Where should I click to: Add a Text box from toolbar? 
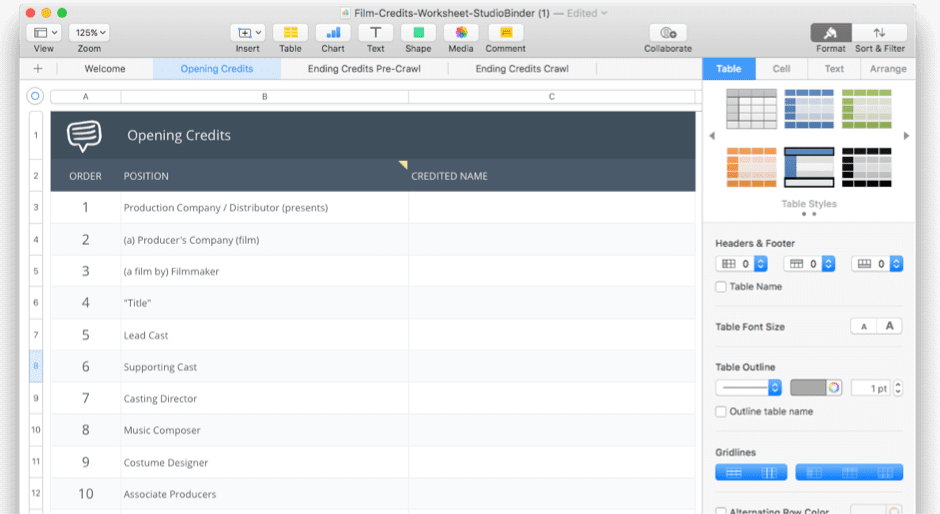click(375, 32)
